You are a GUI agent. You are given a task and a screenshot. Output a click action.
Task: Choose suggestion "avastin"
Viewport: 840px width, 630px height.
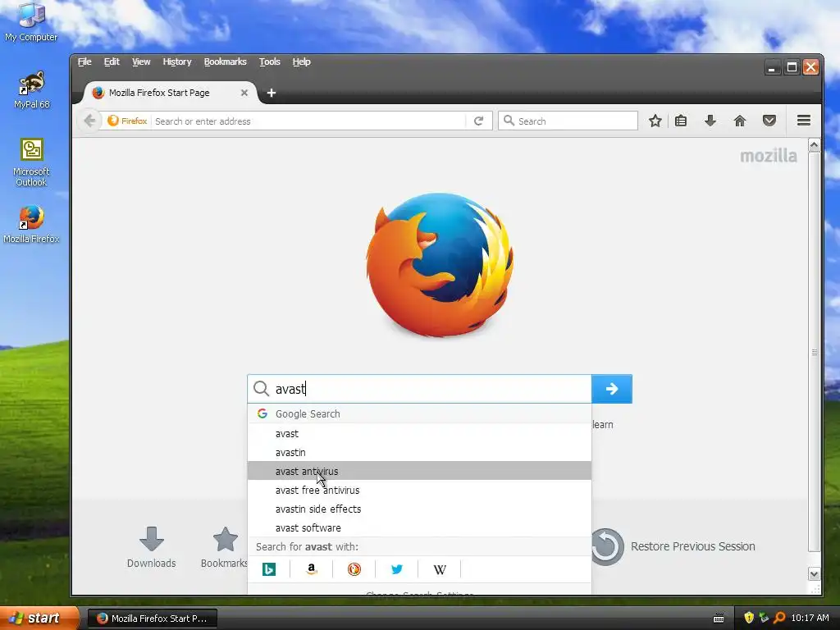coord(419,452)
